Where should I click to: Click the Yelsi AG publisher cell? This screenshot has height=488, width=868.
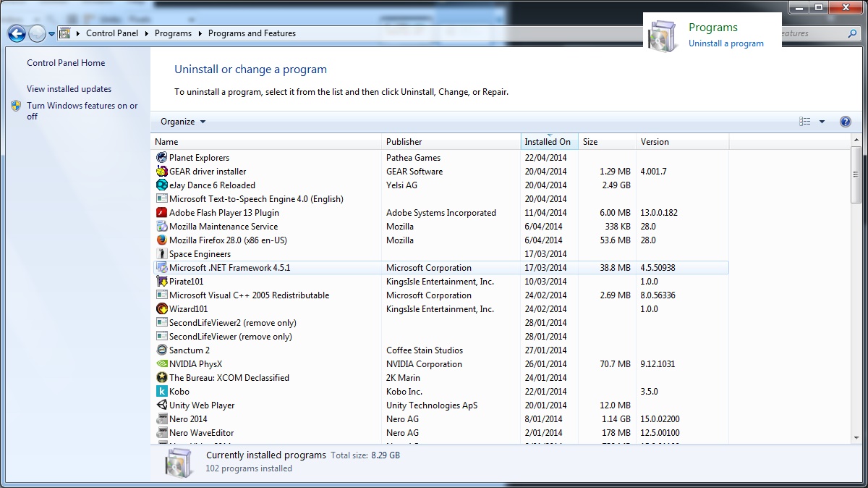401,185
